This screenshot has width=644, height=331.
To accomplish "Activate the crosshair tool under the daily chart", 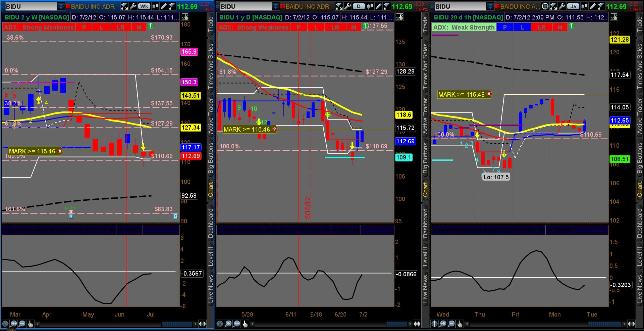I will coord(220,324).
